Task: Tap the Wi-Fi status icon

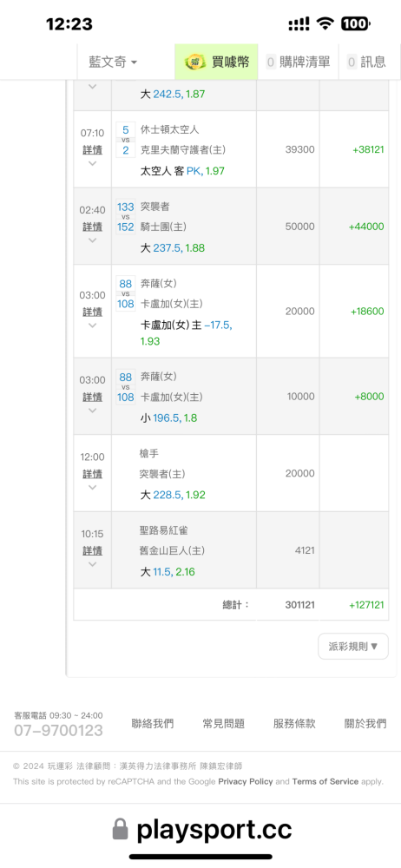Action: [x=325, y=23]
